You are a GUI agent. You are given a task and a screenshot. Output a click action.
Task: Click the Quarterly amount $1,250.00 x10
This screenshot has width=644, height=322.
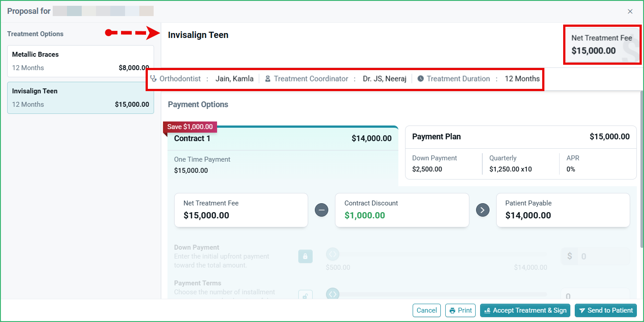point(510,169)
